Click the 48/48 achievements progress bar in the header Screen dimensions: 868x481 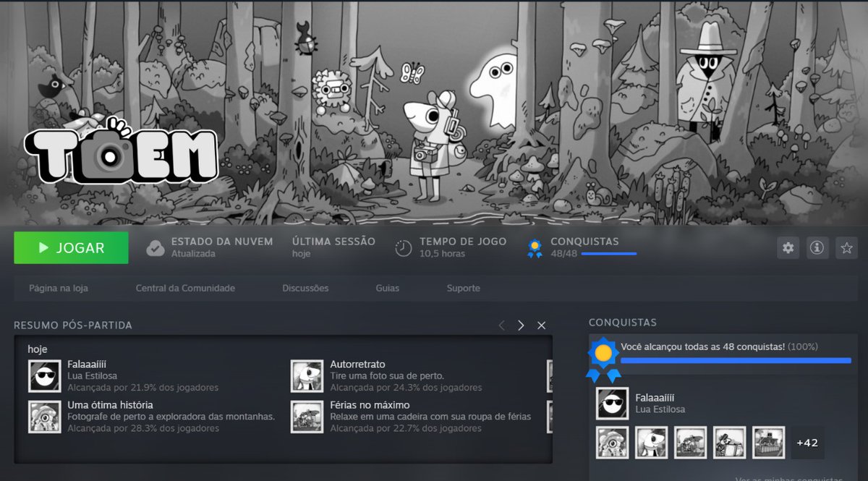(x=609, y=254)
